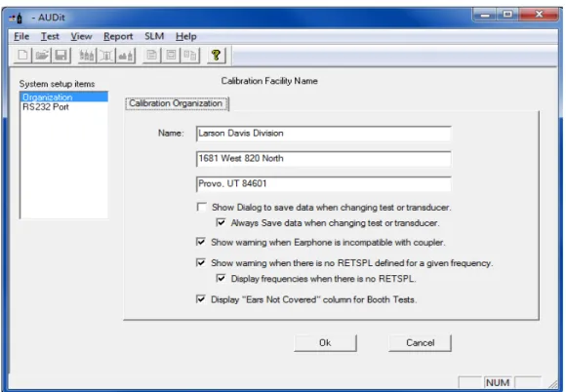Click the System setup items label
The height and width of the screenshot is (392, 566).
pyautogui.click(x=57, y=84)
